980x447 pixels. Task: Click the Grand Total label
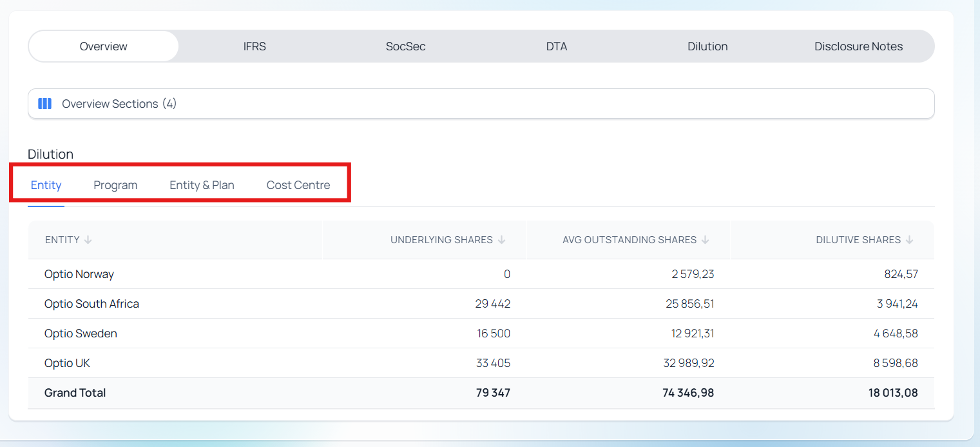(75, 393)
